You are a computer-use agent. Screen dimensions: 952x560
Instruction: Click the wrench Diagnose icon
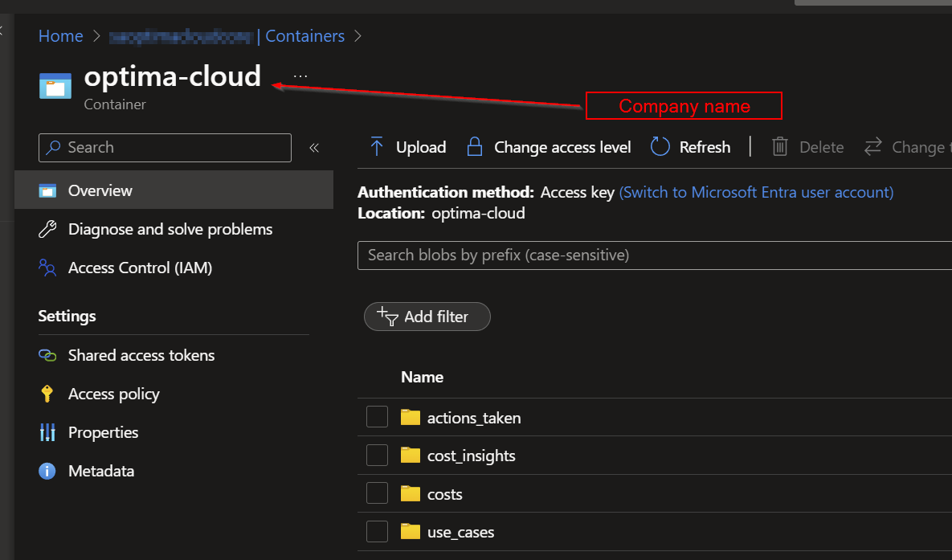pyautogui.click(x=47, y=229)
